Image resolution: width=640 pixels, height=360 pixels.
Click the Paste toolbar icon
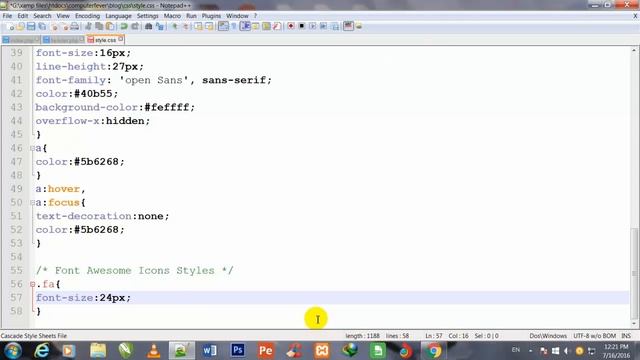(x=110, y=27)
